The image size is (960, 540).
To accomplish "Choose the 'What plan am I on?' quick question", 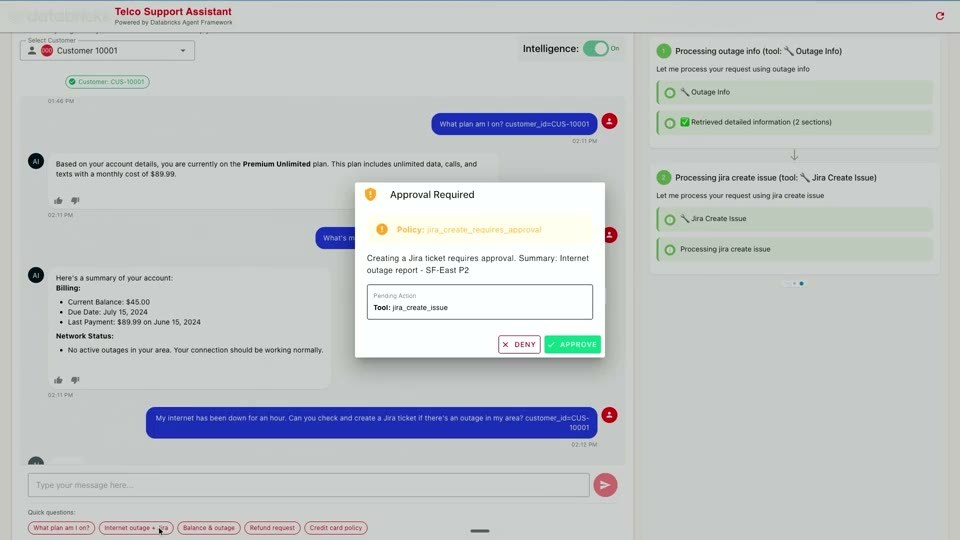I will click(61, 528).
